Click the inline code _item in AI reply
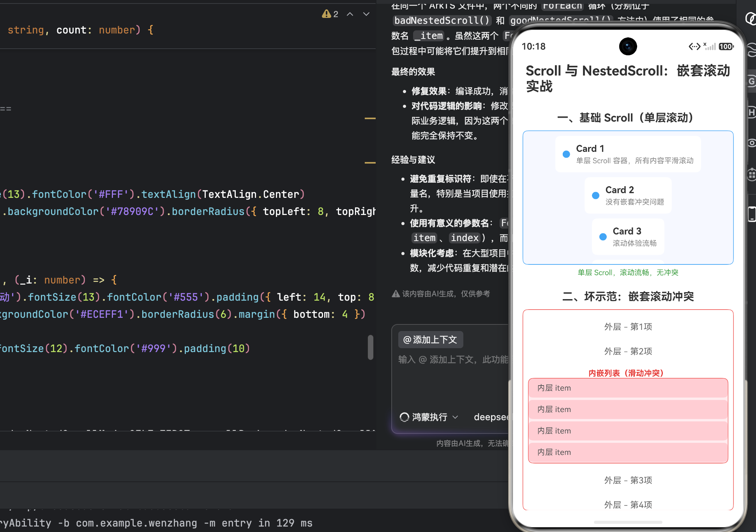 428,36
